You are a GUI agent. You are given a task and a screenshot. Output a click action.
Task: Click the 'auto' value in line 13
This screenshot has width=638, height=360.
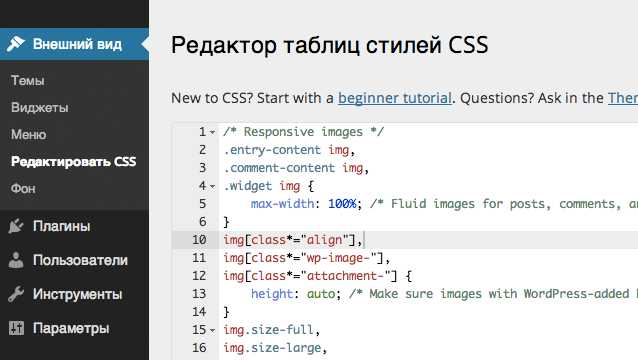click(x=321, y=294)
